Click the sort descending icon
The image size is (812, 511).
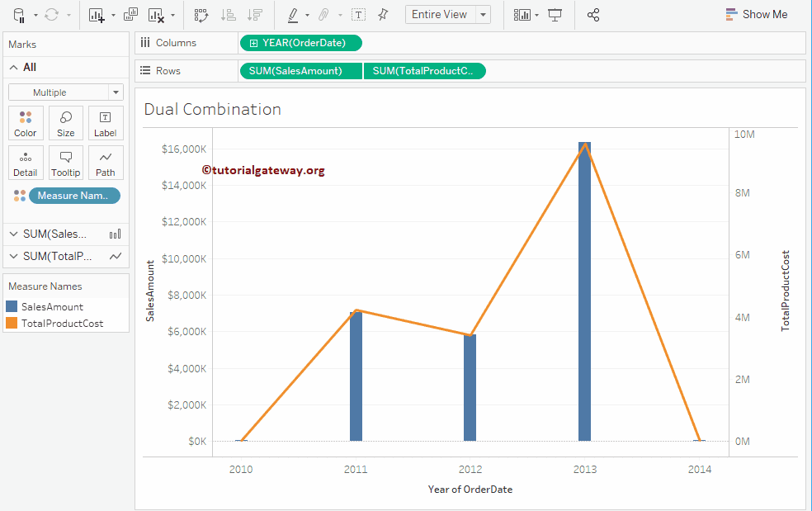click(254, 15)
